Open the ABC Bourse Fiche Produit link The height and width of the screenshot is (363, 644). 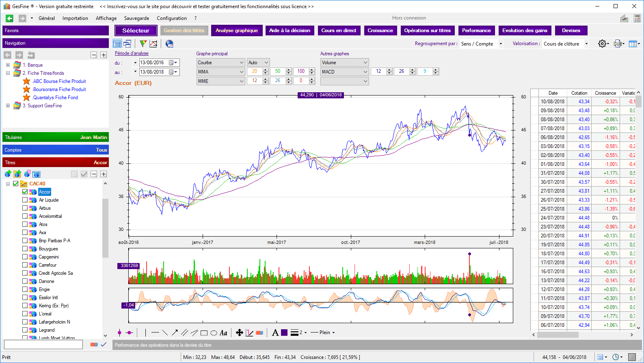tap(59, 81)
